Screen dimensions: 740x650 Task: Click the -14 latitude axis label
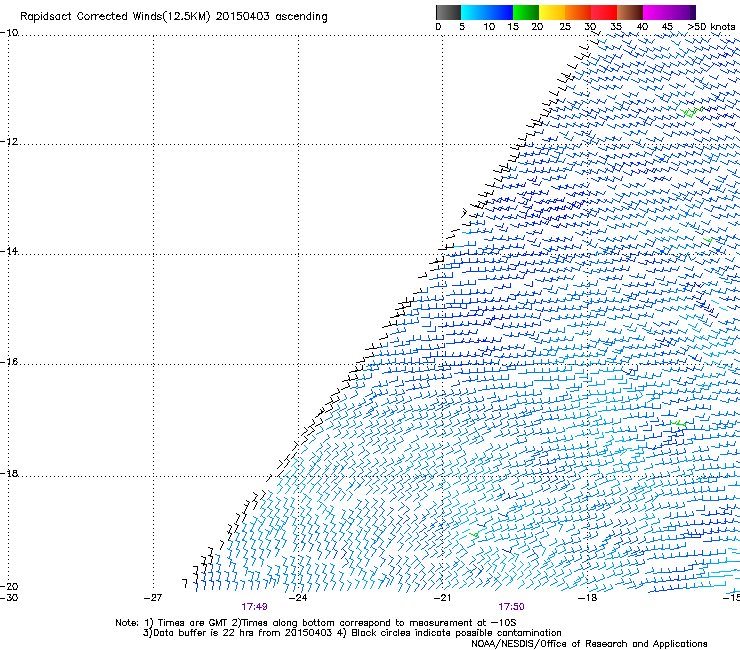pyautogui.click(x=9, y=251)
